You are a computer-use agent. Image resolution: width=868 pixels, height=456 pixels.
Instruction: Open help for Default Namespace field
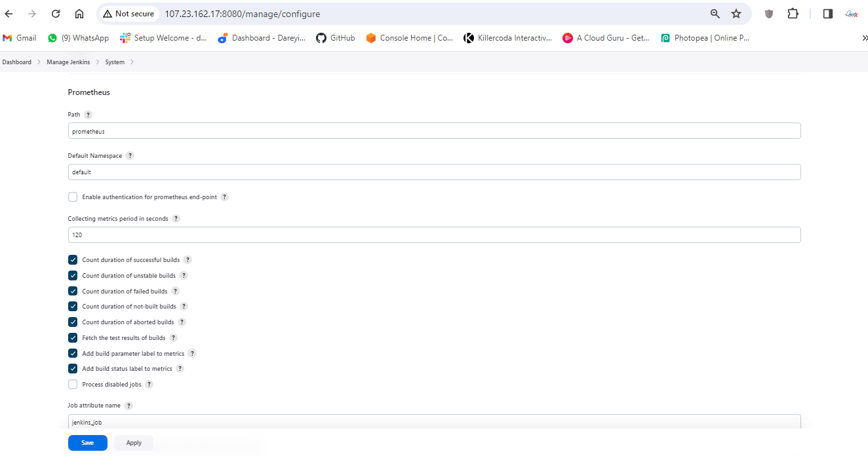[x=130, y=156]
